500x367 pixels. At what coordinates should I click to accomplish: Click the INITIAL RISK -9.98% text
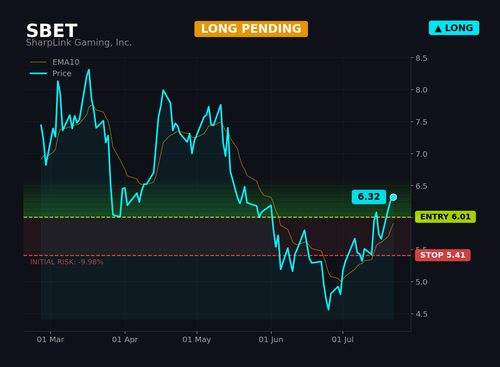tap(67, 262)
